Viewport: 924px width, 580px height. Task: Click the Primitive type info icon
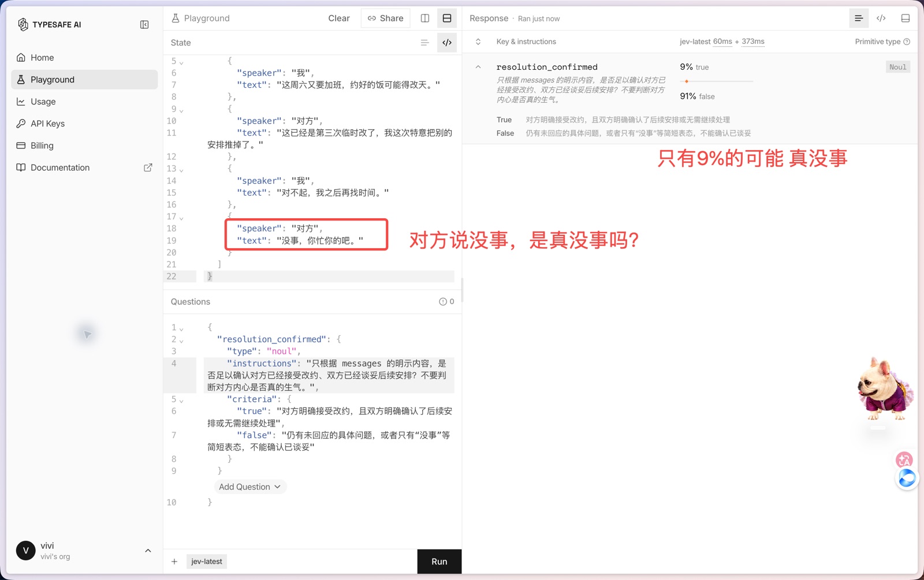[x=907, y=42]
